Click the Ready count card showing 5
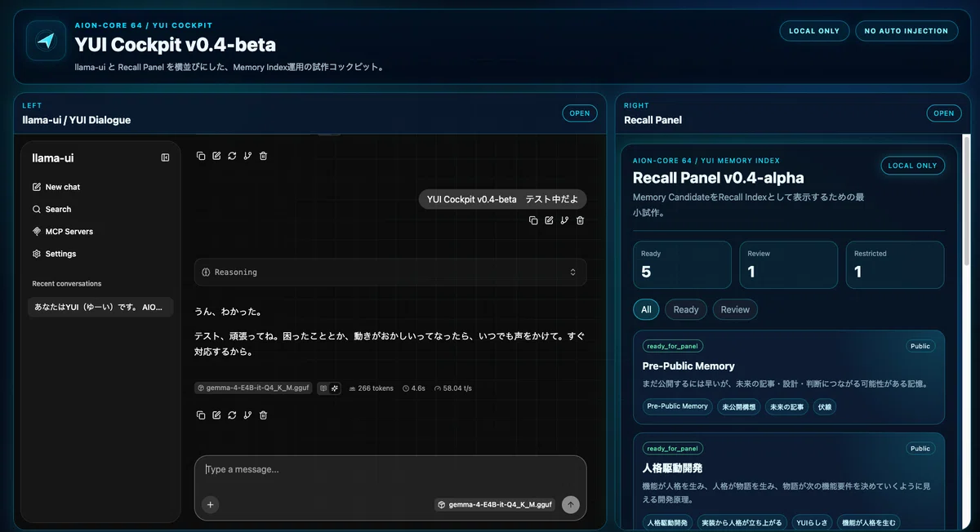This screenshot has height=532, width=980. [682, 264]
